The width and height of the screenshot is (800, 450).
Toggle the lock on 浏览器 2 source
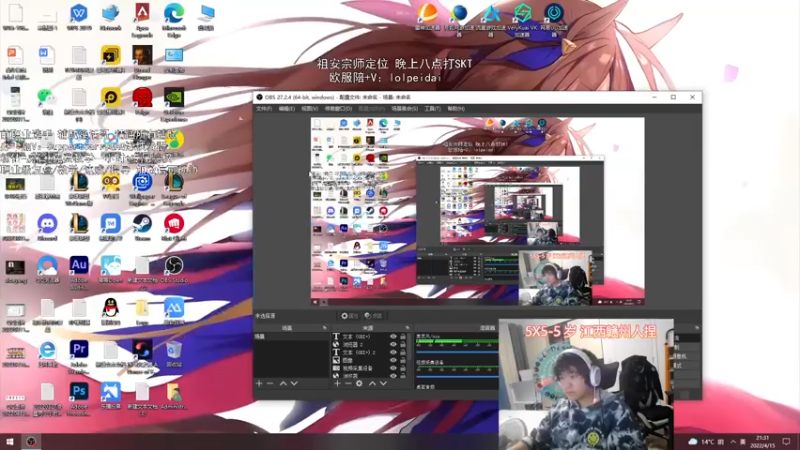(403, 344)
